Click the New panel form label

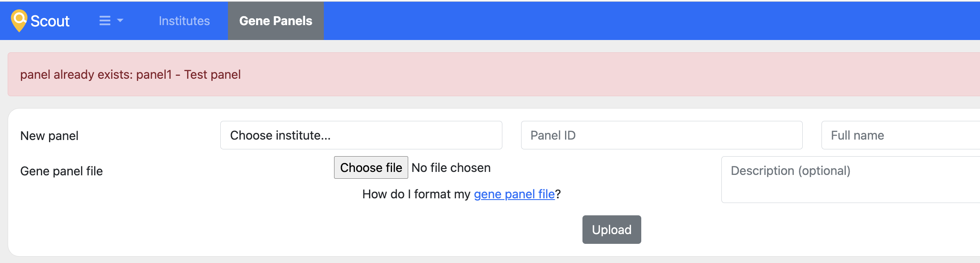pyautogui.click(x=50, y=136)
